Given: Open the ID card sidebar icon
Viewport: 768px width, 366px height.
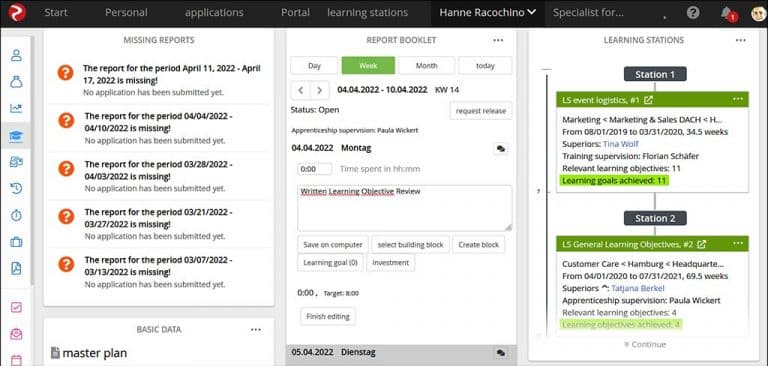Looking at the screenshot, I should [16, 162].
